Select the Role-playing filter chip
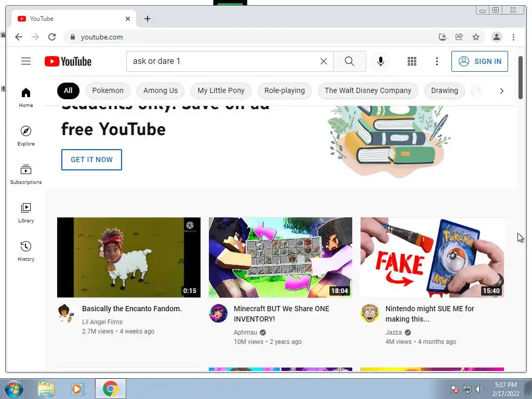Screen dimensions: 532x399 tap(285, 90)
